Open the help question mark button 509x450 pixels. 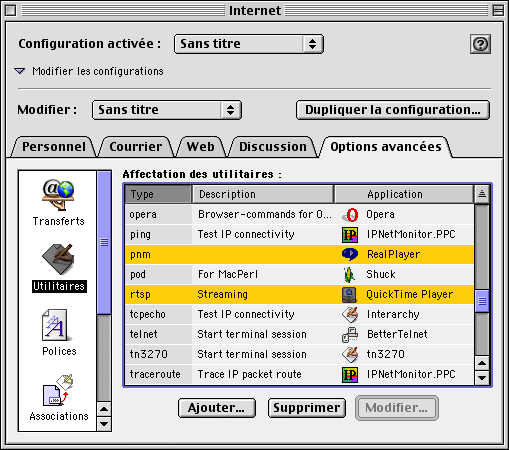480,44
